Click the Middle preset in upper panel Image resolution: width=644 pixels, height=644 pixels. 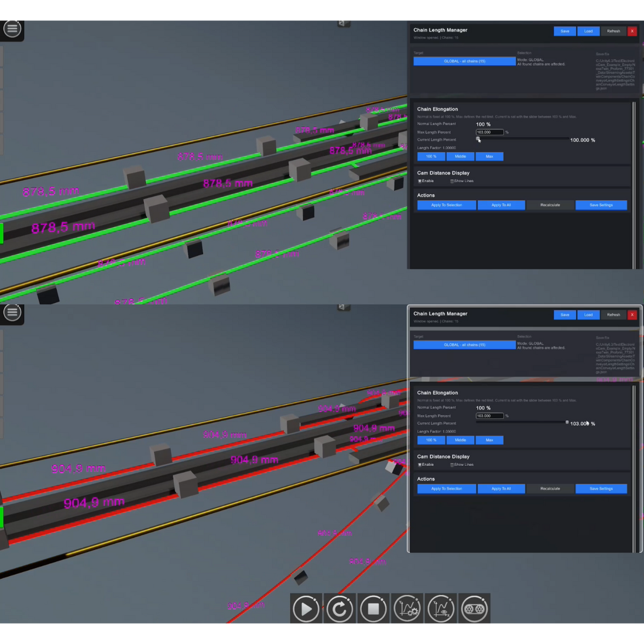pyautogui.click(x=460, y=156)
